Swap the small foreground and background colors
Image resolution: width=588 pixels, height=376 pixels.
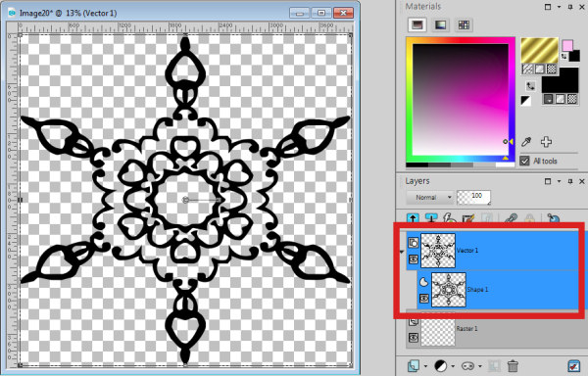pyautogui.click(x=564, y=56)
